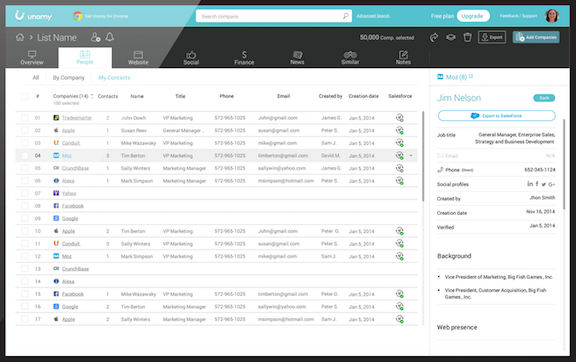Image resolution: width=576 pixels, height=362 pixels.
Task: Open Feedback / Support link
Action: [518, 16]
